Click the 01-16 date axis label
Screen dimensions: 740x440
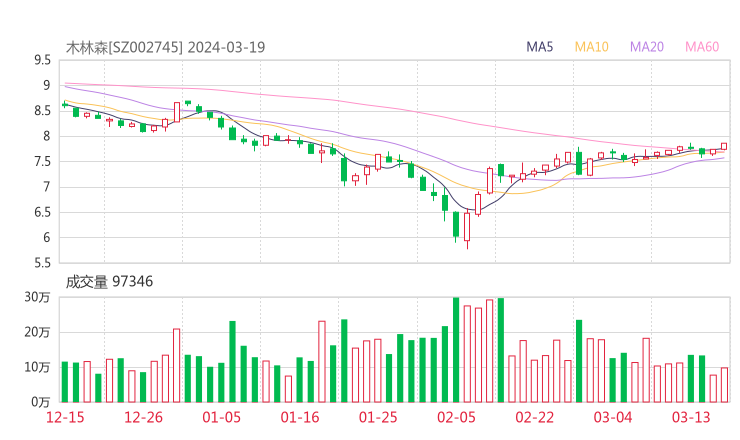(300, 417)
